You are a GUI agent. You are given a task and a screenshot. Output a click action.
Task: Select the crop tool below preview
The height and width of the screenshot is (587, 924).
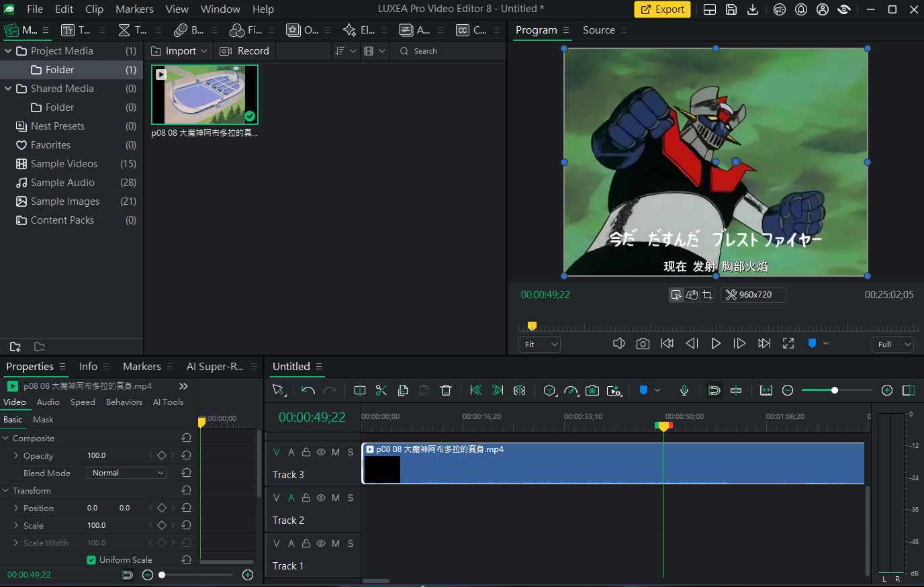tap(707, 295)
